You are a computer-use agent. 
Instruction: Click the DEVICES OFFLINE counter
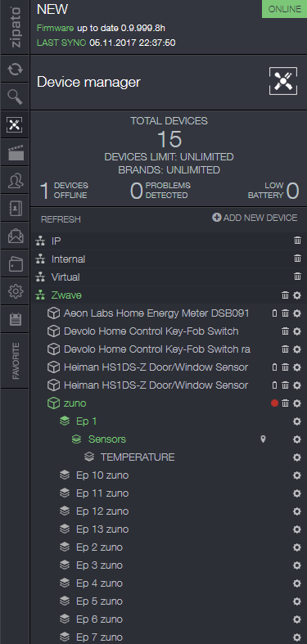(x=63, y=191)
